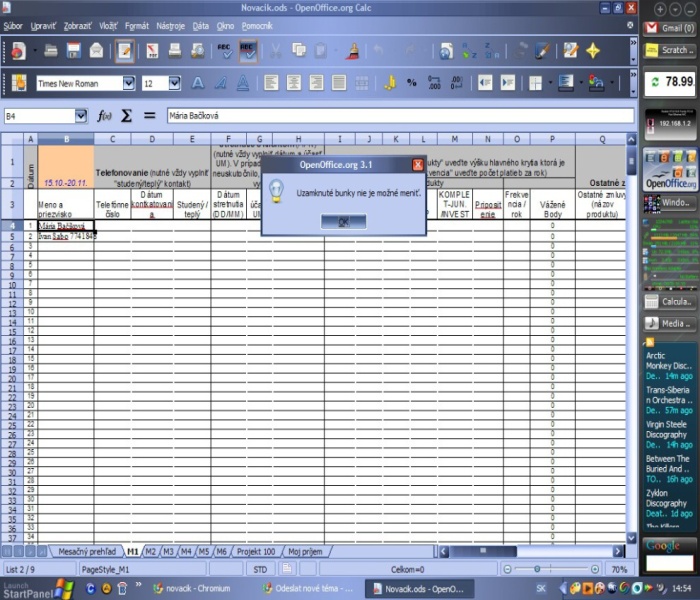The width and height of the screenshot is (700, 600).
Task: Open the Formát menu
Action: click(x=137, y=26)
